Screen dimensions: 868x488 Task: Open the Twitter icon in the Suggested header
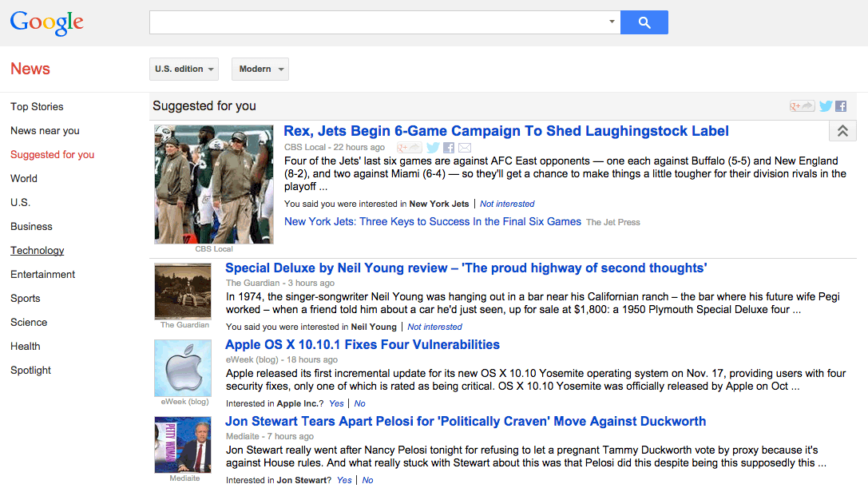click(825, 105)
